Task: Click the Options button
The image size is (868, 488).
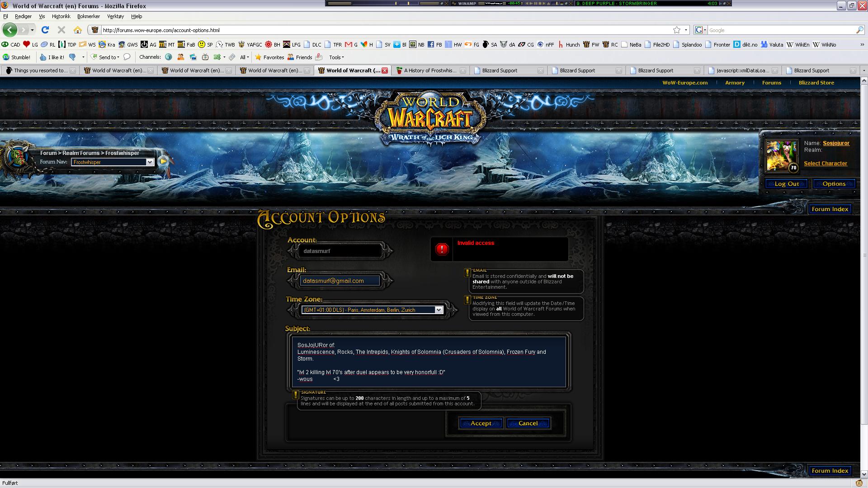Action: pyautogui.click(x=834, y=184)
